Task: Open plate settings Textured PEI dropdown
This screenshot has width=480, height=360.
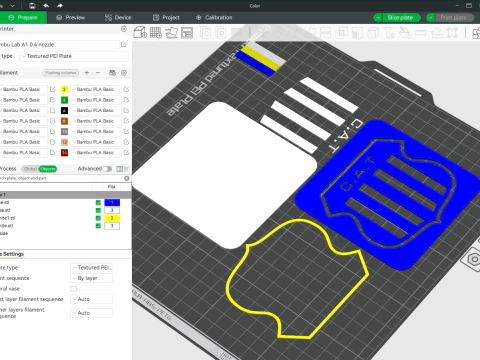Action: pyautogui.click(x=91, y=268)
